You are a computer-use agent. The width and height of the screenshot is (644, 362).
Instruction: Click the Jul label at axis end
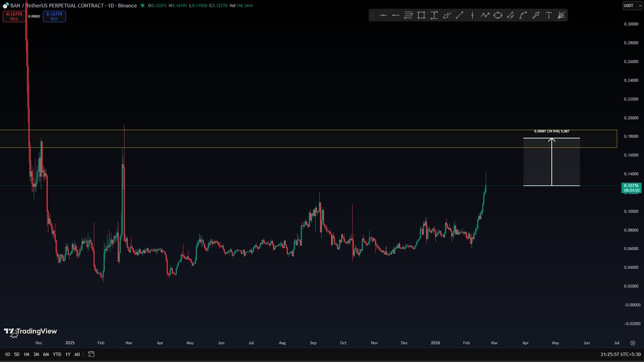click(x=617, y=342)
